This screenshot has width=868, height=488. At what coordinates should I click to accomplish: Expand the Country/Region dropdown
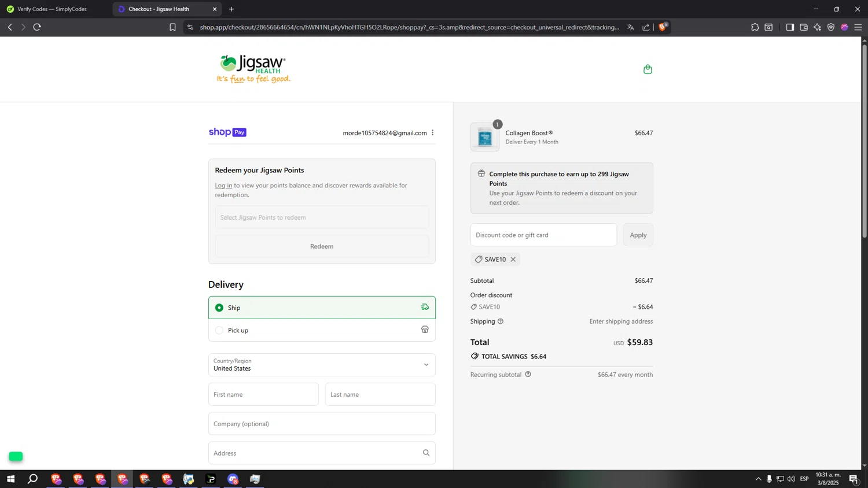pos(322,365)
